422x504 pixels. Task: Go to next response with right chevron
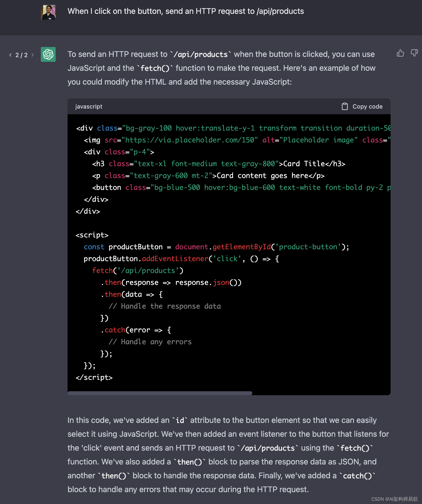pos(33,55)
